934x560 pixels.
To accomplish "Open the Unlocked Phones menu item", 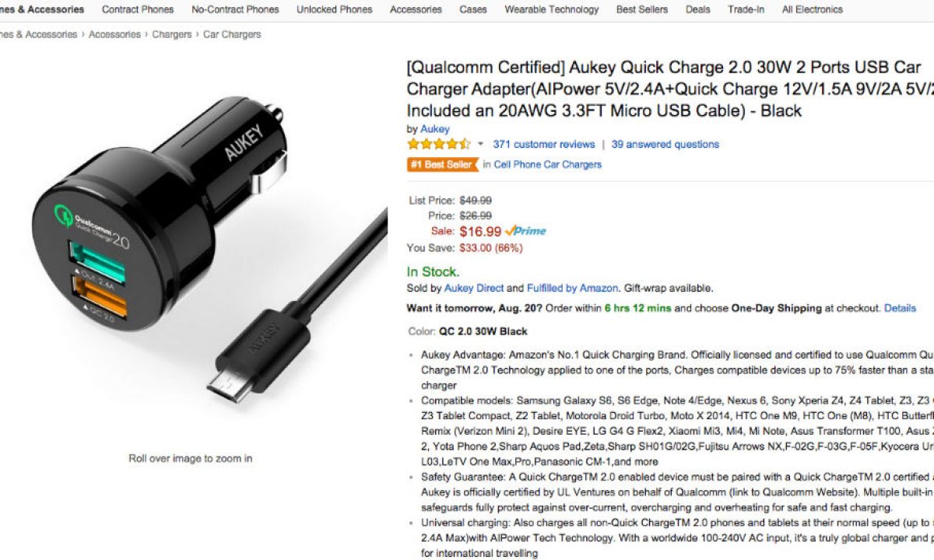I will (334, 9).
